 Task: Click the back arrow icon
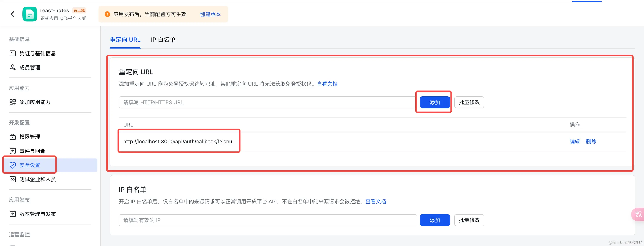click(13, 14)
